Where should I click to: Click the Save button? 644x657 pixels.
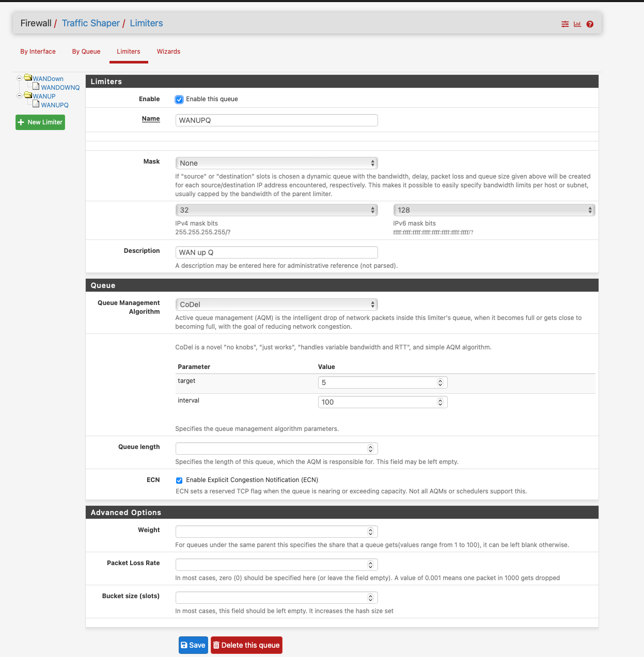193,645
